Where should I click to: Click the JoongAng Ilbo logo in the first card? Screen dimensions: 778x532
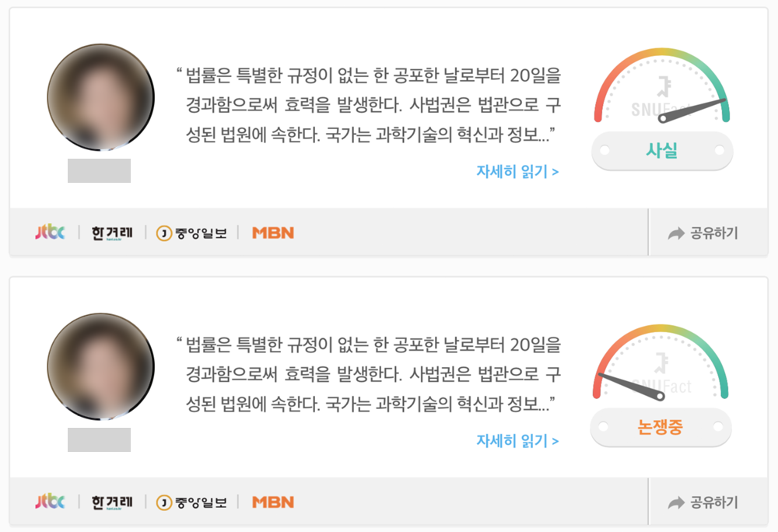pos(191,233)
